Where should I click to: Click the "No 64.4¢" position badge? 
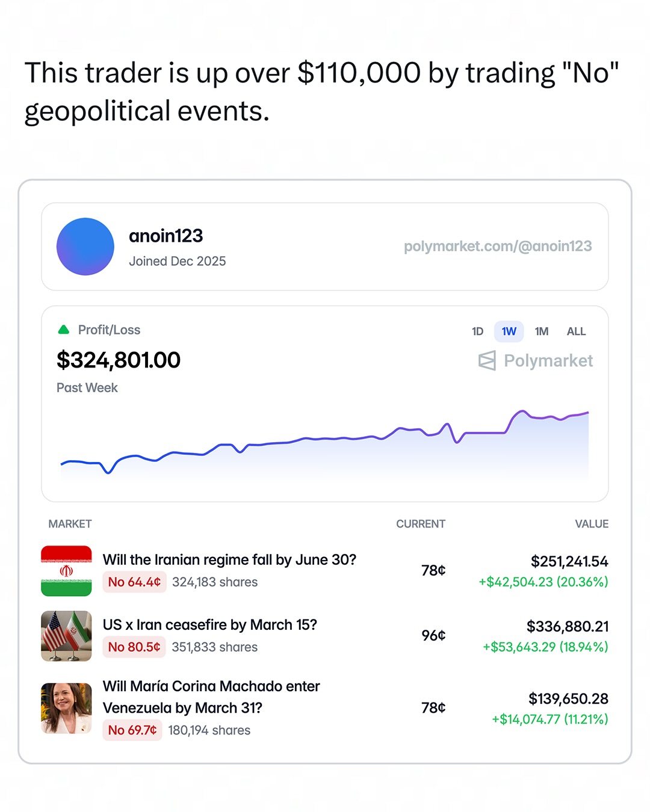click(134, 582)
